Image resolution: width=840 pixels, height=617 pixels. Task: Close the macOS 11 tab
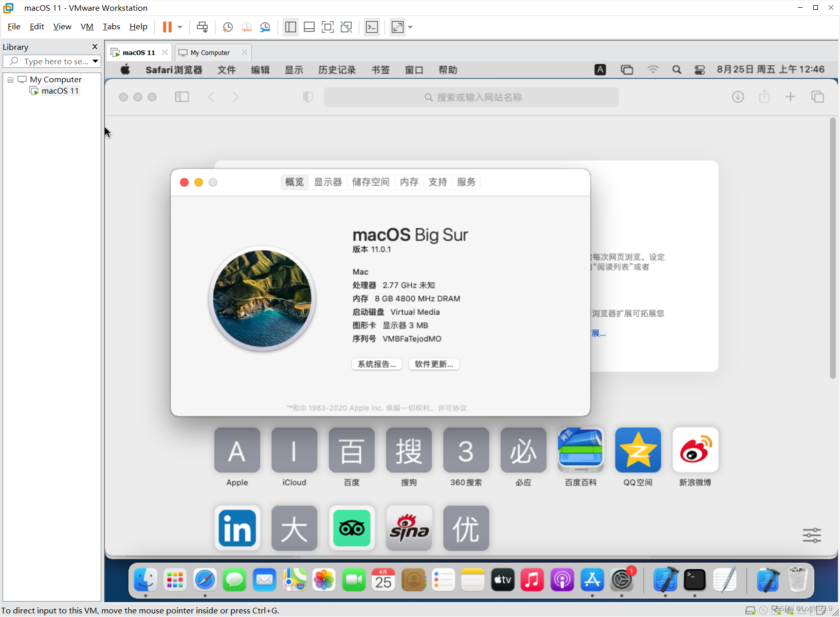(165, 52)
